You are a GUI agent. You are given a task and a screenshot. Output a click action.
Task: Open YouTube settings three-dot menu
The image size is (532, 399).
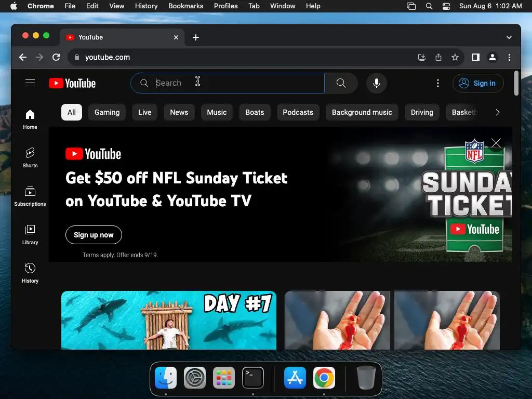[x=437, y=83]
